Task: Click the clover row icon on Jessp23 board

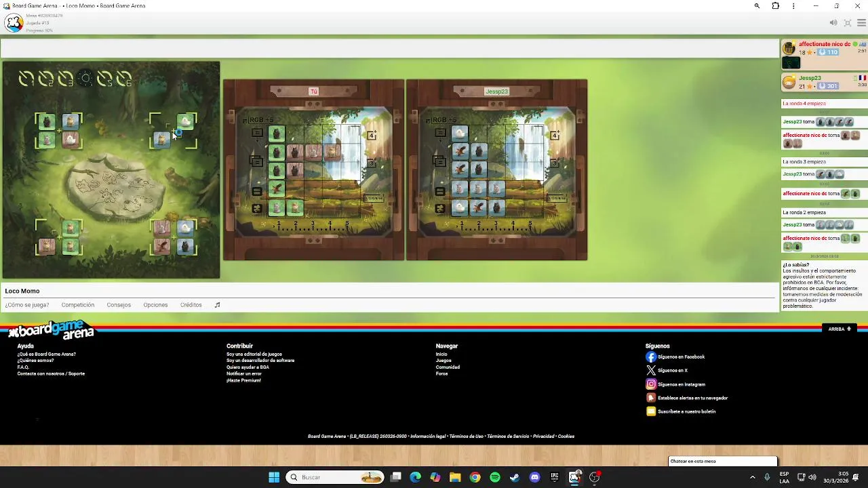Action: pos(440,209)
